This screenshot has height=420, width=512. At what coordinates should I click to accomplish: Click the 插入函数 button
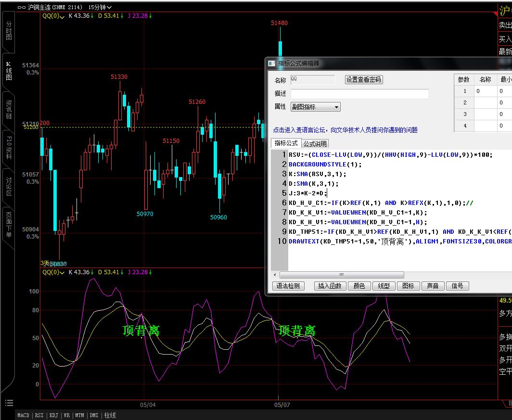(330, 286)
